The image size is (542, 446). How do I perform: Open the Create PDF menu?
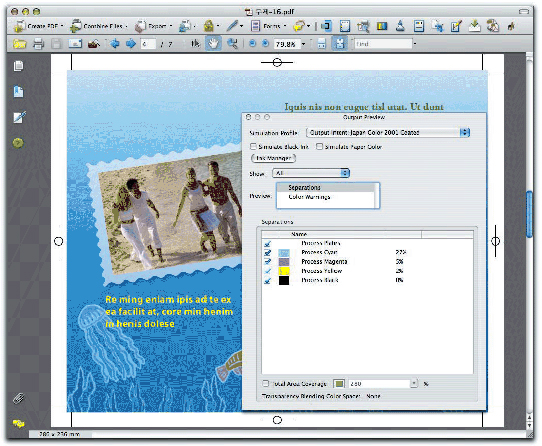point(38,26)
